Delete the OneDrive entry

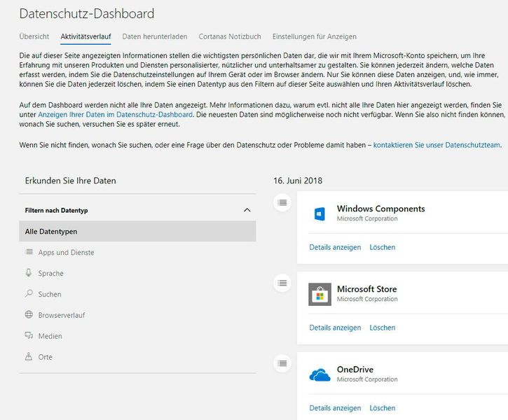[x=383, y=408]
